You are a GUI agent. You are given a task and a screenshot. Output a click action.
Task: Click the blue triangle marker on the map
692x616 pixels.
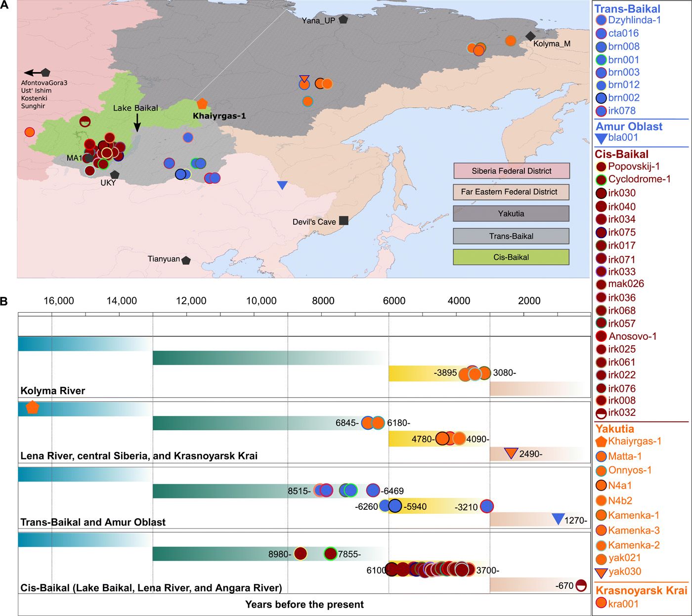[282, 185]
